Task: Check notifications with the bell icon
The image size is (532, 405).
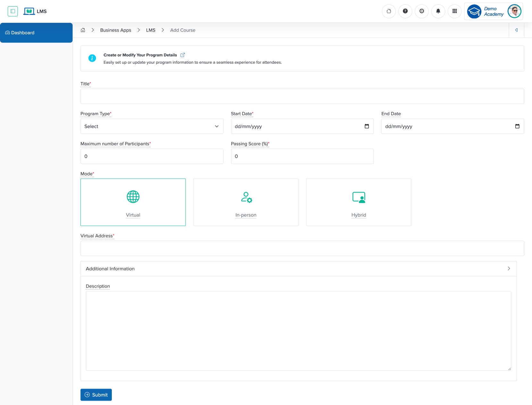Action: [438, 11]
